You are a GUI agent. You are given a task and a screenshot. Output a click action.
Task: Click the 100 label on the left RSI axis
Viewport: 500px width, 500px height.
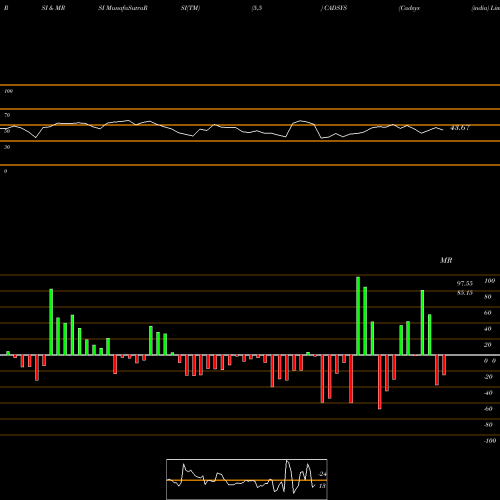8,91
